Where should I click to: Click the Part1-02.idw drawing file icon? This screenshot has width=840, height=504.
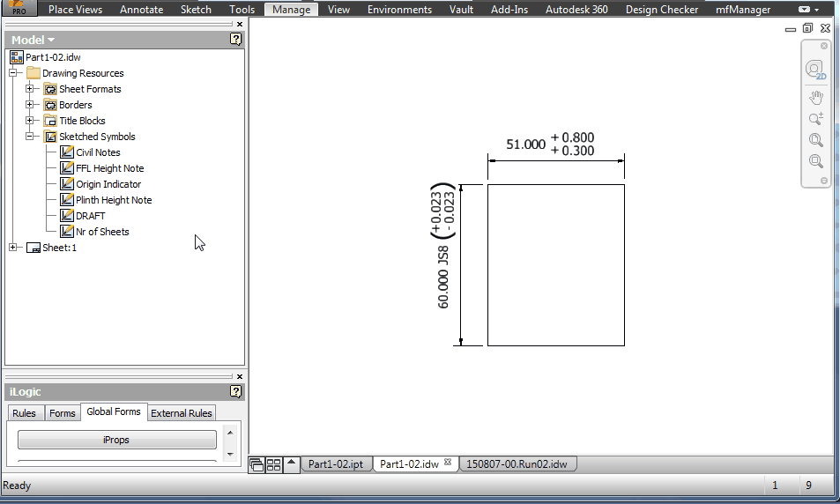tap(17, 57)
